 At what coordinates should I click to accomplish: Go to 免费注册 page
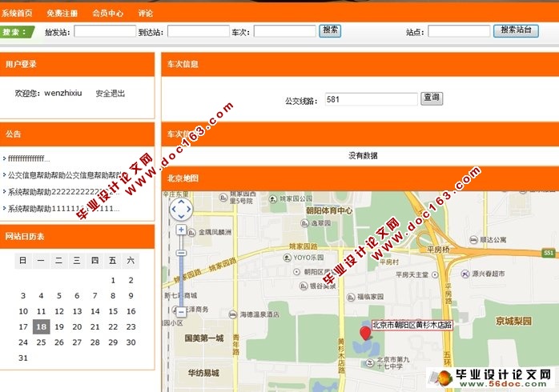(x=62, y=14)
